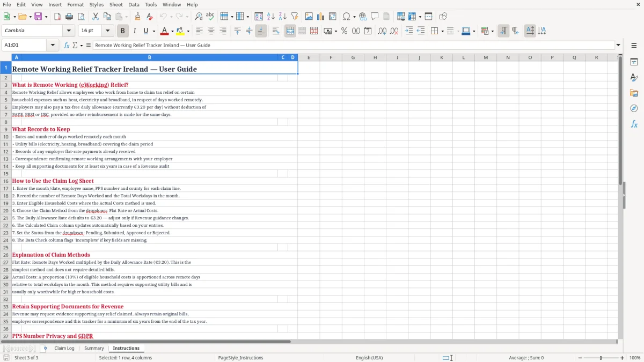Align cell content to bottom
This screenshot has height=362, width=644.
coord(261,31)
